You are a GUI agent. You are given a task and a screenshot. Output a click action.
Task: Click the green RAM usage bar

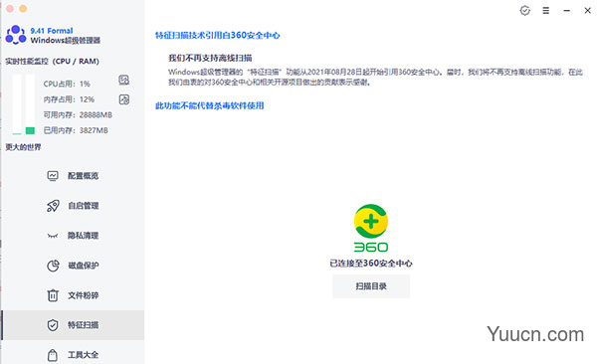click(x=30, y=130)
